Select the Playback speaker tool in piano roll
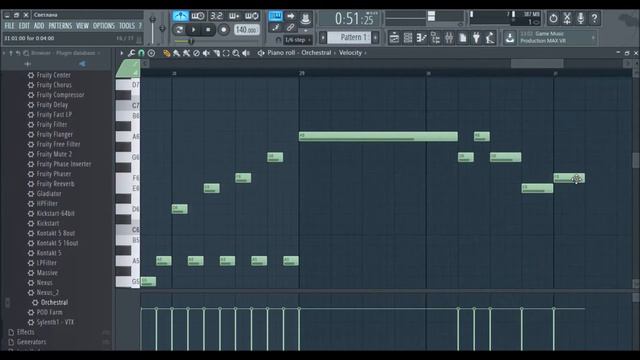The height and width of the screenshot is (360, 640). (246, 53)
